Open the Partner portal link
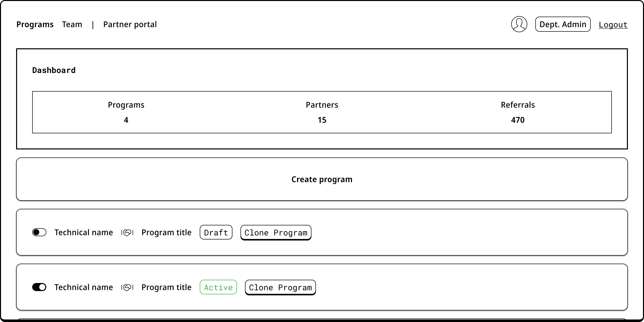The height and width of the screenshot is (322, 644). 130,24
